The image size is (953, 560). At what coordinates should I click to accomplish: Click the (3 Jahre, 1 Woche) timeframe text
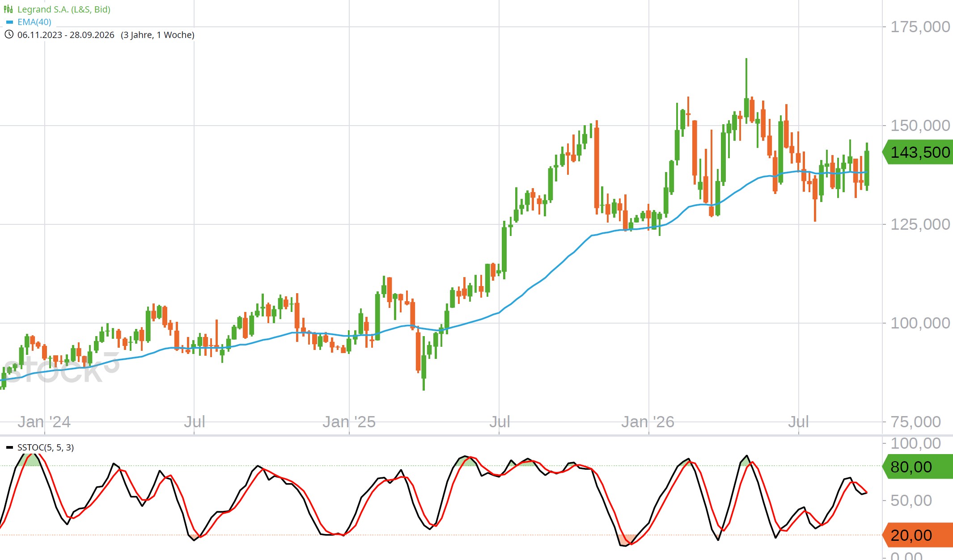157,35
